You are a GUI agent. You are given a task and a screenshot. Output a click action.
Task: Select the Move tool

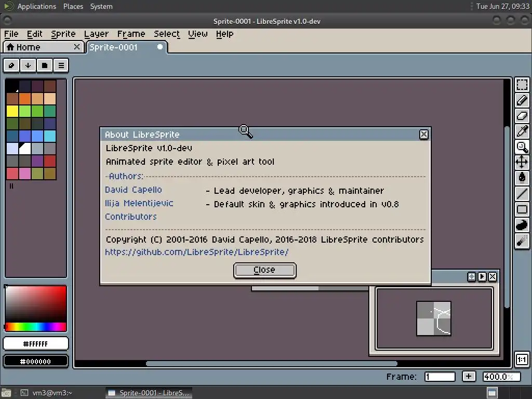click(522, 162)
